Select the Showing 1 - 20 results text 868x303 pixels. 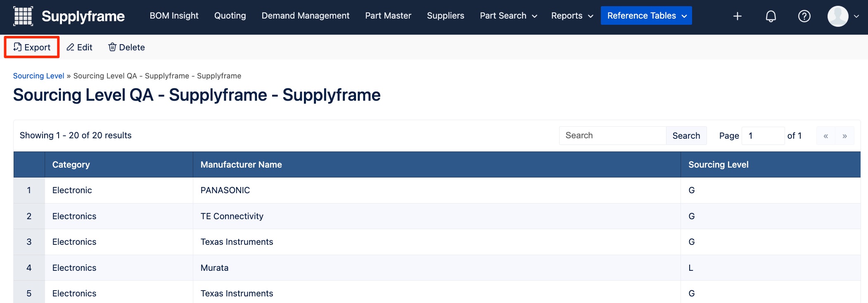point(76,135)
